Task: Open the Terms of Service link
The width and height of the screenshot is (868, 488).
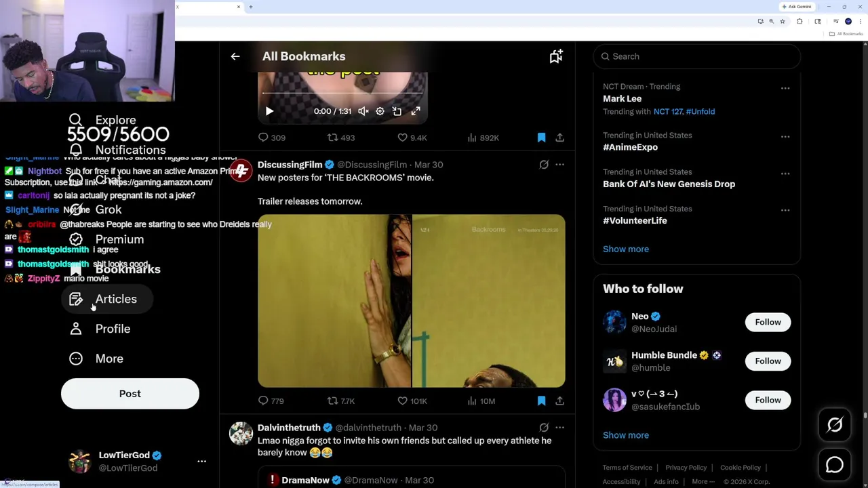Action: (x=627, y=468)
